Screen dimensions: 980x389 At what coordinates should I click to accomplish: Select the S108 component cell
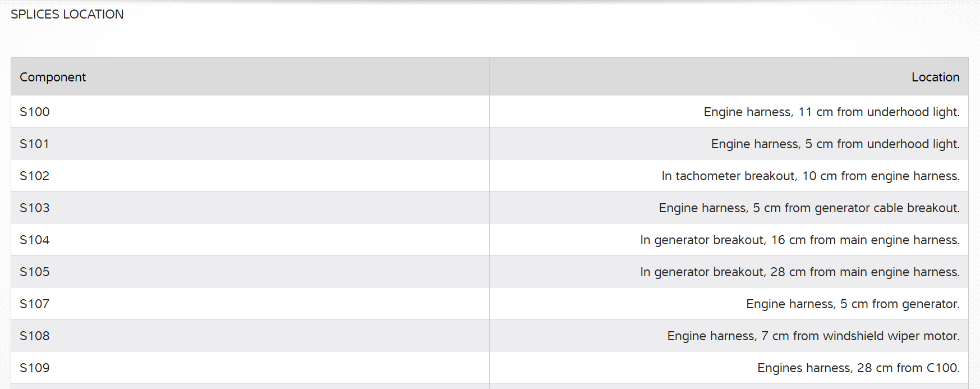tap(35, 336)
